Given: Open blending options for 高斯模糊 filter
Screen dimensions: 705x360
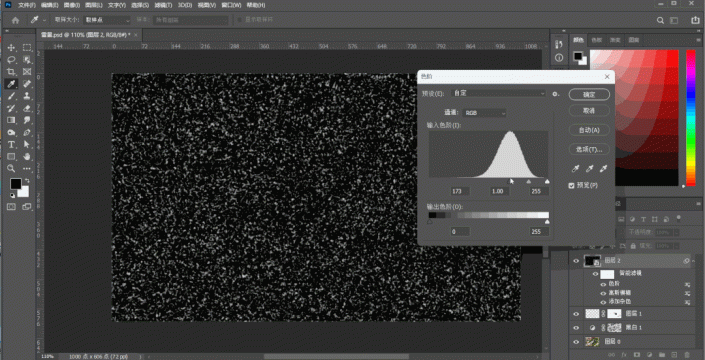Looking at the screenshot, I should [687, 293].
